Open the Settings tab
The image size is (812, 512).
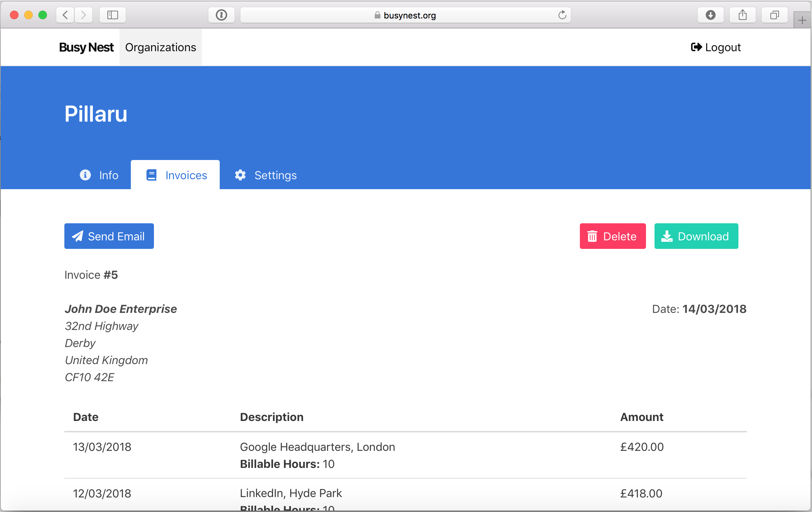[266, 175]
